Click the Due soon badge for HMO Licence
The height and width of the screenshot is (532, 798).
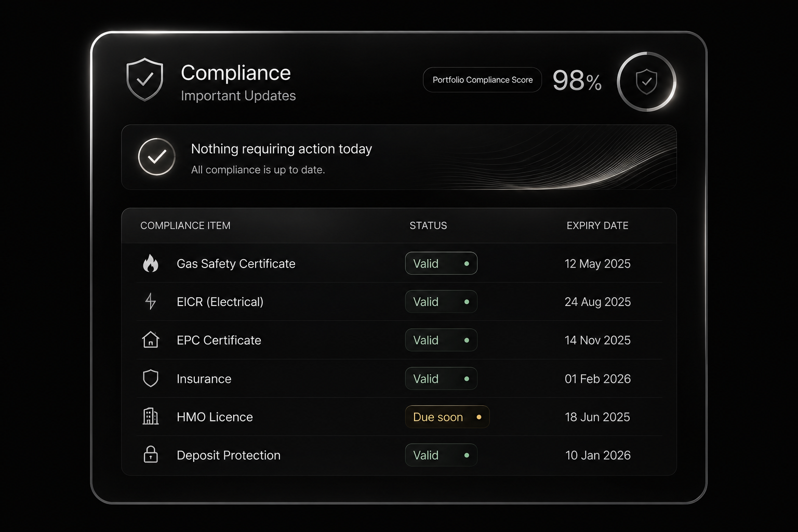447,417
